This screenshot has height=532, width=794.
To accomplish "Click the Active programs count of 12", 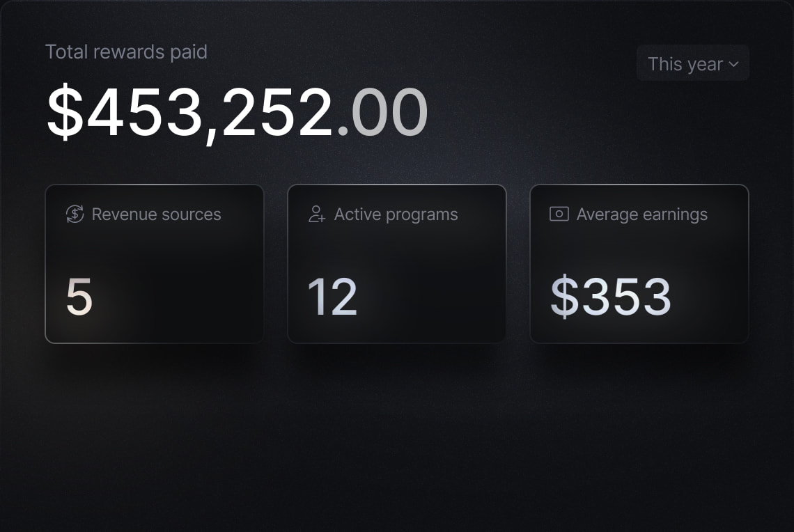I will [331, 296].
